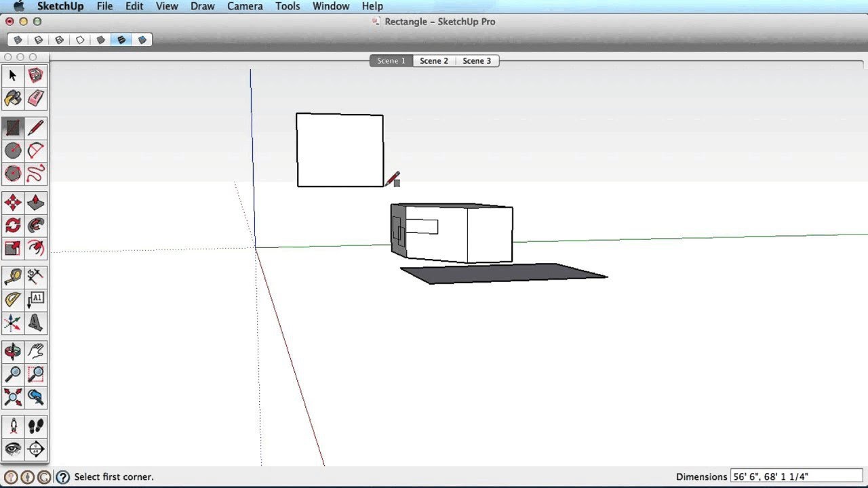Image resolution: width=868 pixels, height=488 pixels.
Task: Select the Freehand tool
Action: (36, 174)
